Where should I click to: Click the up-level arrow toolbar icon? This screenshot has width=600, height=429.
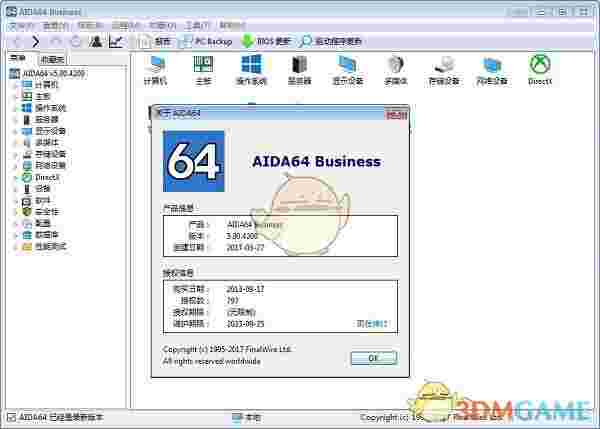[56, 41]
